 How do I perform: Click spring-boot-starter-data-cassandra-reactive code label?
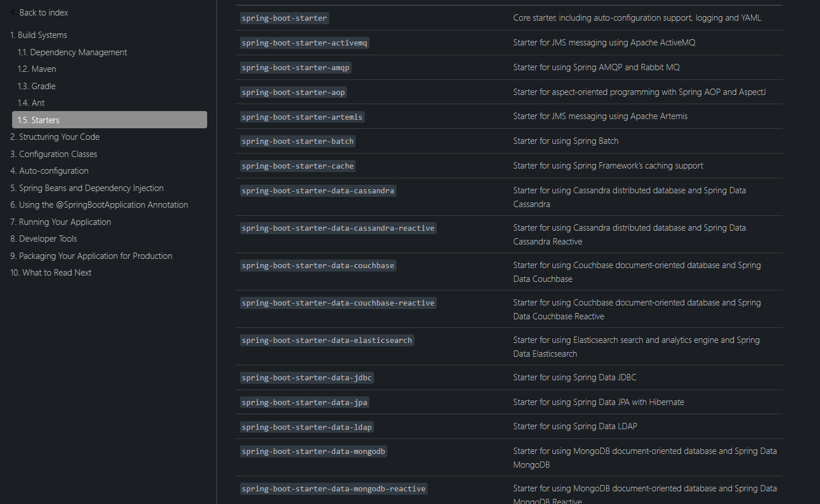[x=338, y=228]
